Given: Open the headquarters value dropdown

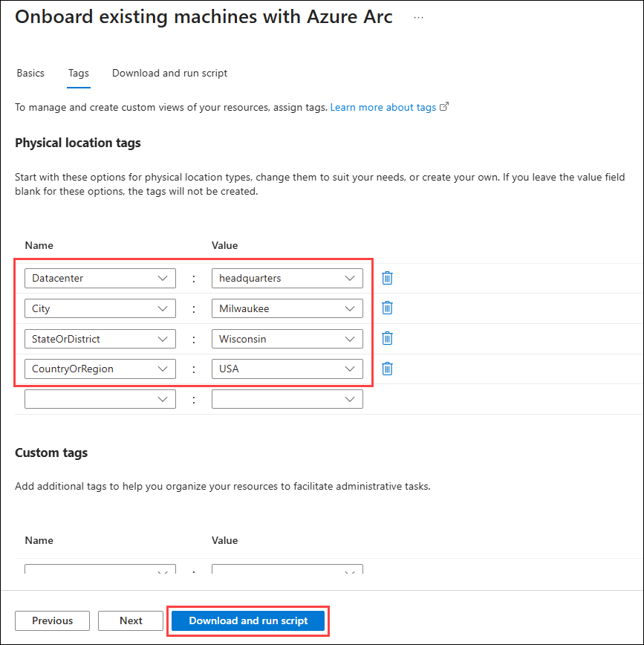Looking at the screenshot, I should click(349, 277).
